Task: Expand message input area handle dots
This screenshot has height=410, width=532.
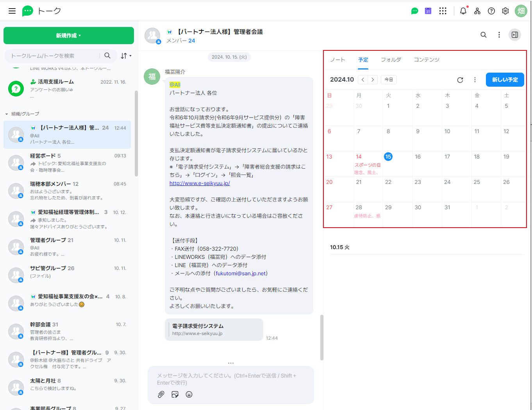Action: pyautogui.click(x=231, y=363)
